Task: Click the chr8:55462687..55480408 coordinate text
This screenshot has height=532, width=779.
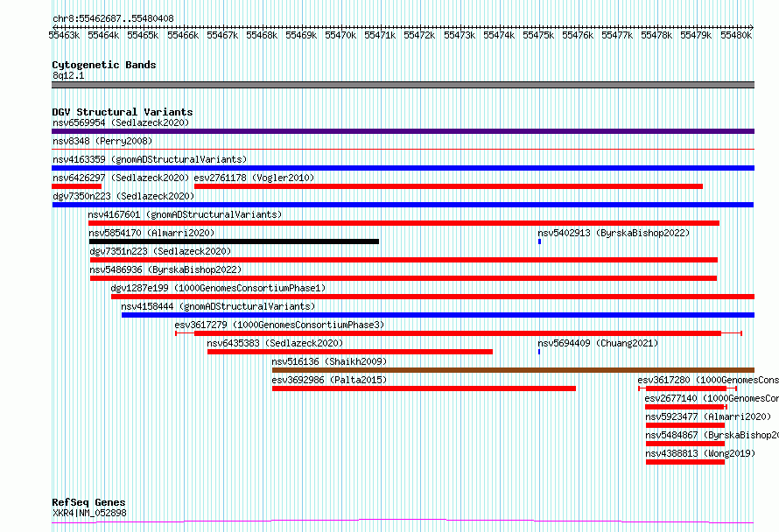Action: [113, 19]
